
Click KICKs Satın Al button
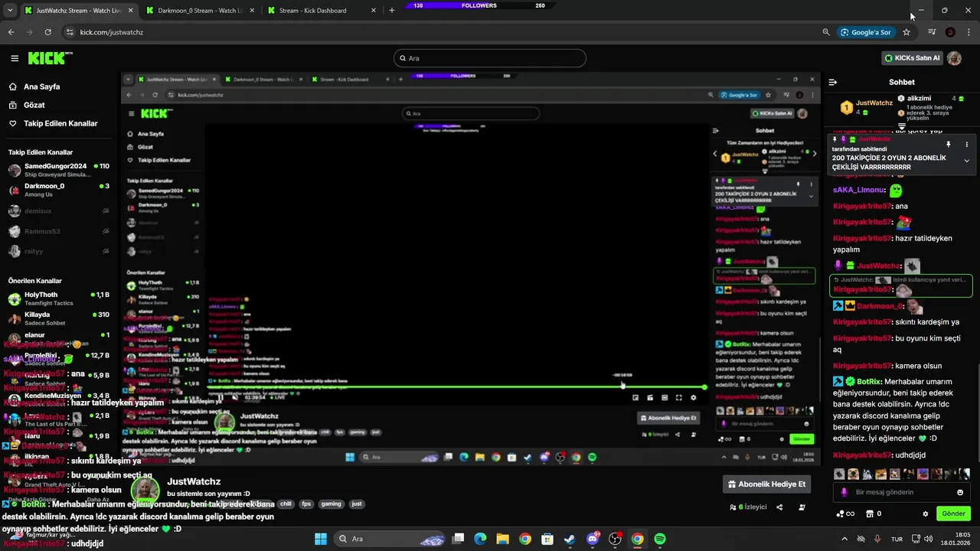pyautogui.click(x=911, y=58)
